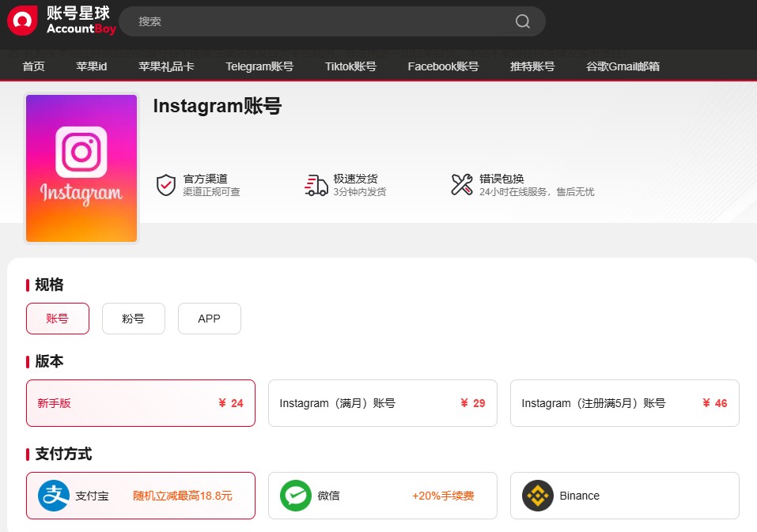757x532 pixels.
Task: Click the 错误包换 label text
Action: (502, 179)
